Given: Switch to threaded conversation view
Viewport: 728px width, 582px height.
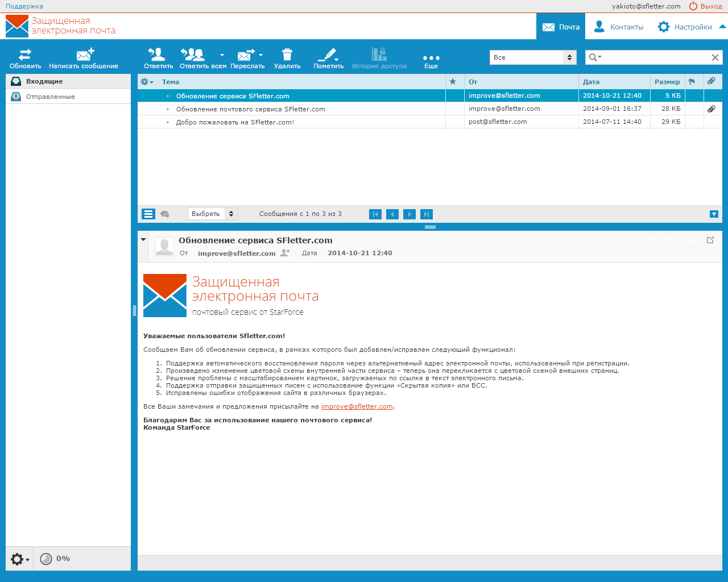Looking at the screenshot, I should 165,214.
